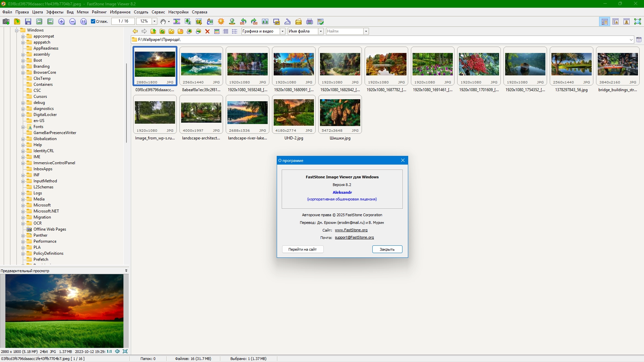Open the Сервис menu

click(x=158, y=12)
